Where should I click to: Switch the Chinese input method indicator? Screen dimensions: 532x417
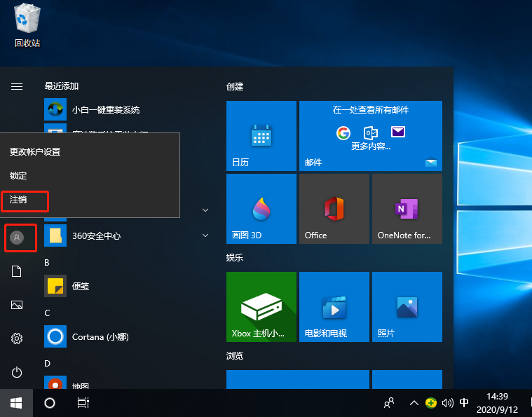(x=464, y=403)
